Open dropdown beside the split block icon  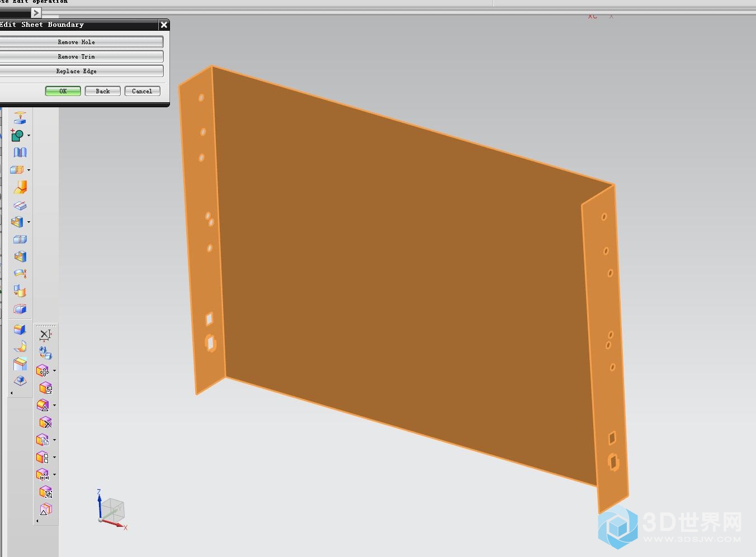pyautogui.click(x=29, y=170)
